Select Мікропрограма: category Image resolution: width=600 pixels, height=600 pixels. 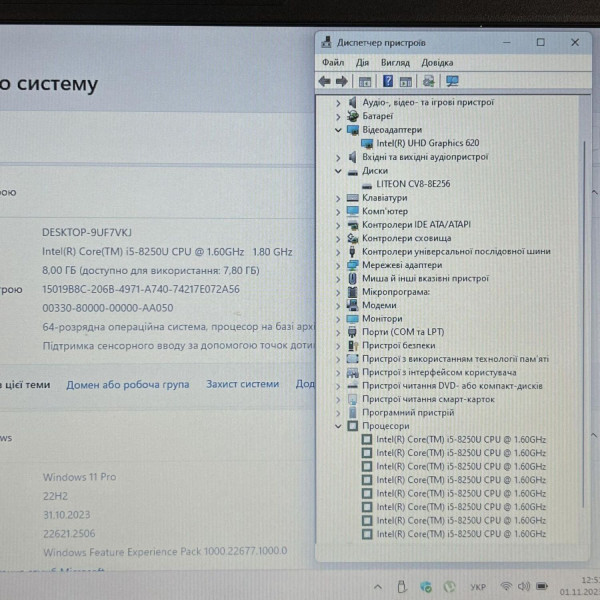[x=396, y=292]
